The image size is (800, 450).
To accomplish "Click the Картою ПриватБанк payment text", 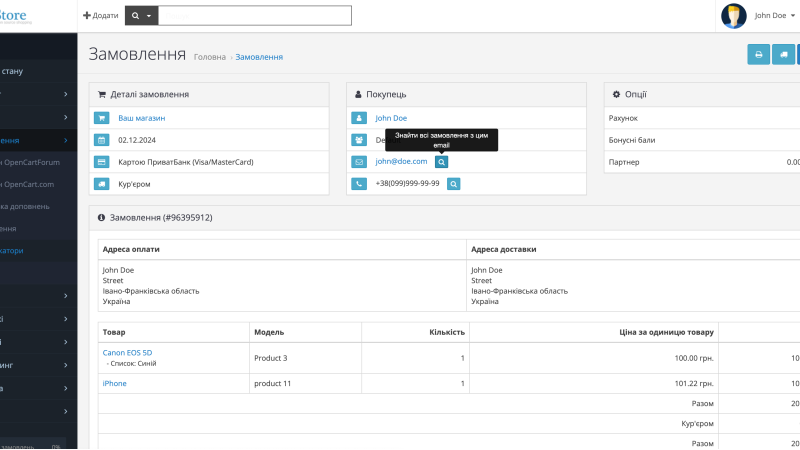I will click(x=186, y=162).
